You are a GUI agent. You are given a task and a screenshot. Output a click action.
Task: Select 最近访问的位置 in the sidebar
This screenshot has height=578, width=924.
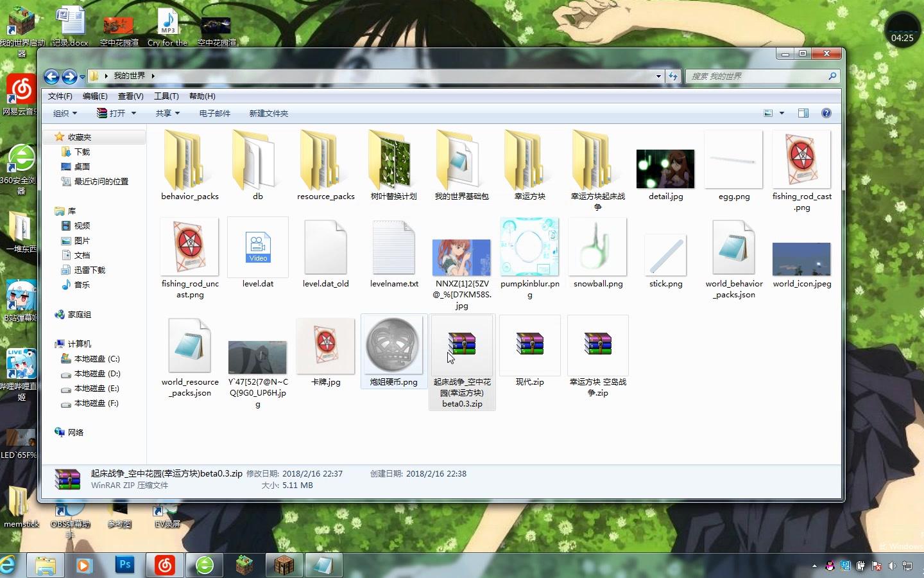pos(101,182)
